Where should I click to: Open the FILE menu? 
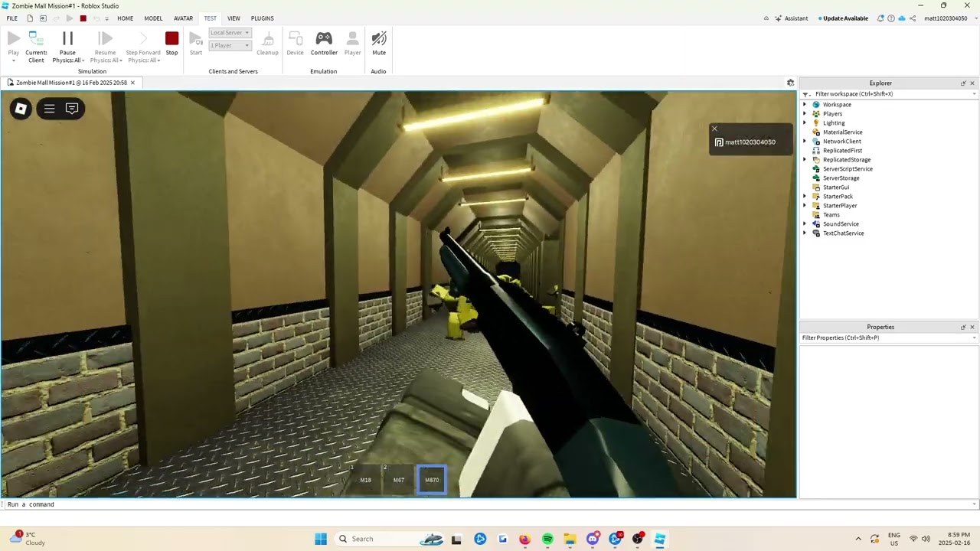[11, 18]
